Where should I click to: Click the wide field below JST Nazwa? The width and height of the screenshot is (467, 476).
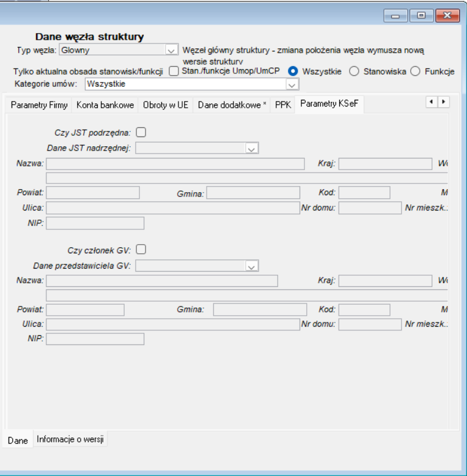pos(247,178)
